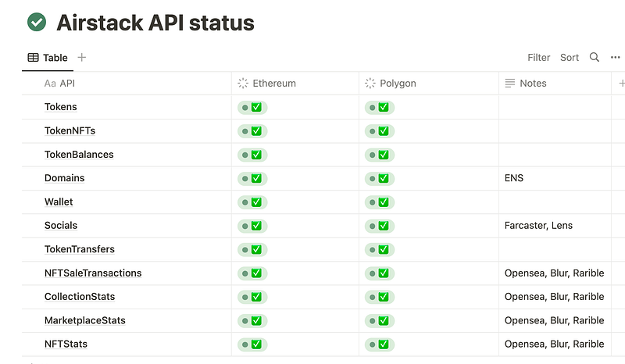The image size is (625, 364).
Task: Click Wallet Polygon status checkmark
Action: (x=384, y=202)
